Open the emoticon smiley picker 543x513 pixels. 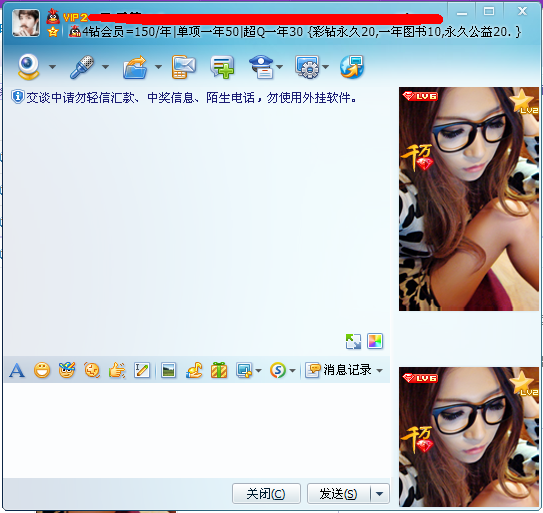42,371
